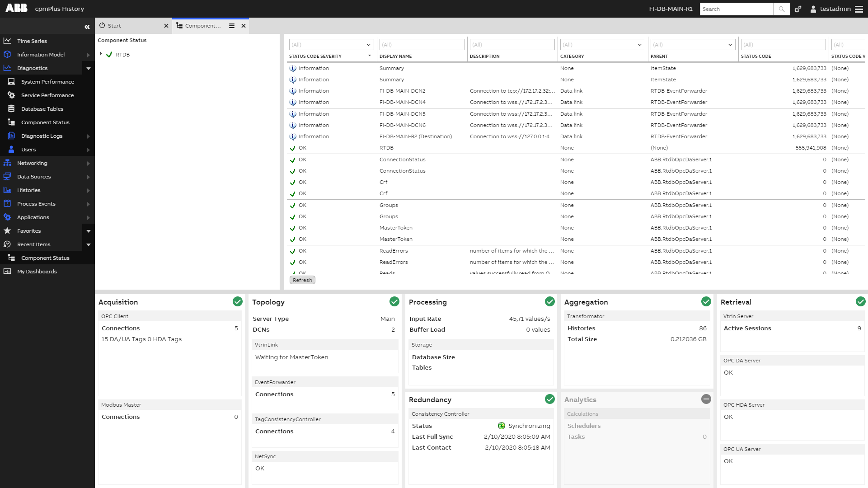The width and height of the screenshot is (868, 488).
Task: Open the hamburger menu next to testadmin
Action: coord(859,9)
